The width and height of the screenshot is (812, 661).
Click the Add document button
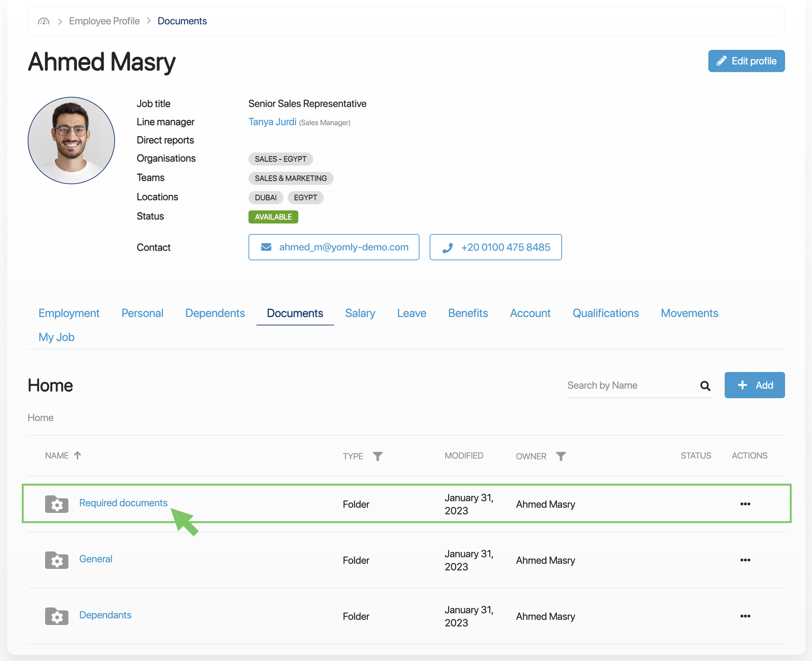click(x=754, y=385)
